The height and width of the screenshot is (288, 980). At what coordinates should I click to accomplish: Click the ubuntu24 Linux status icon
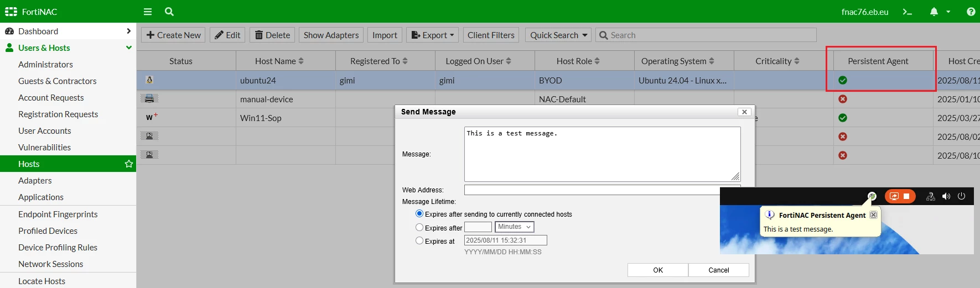[149, 80]
